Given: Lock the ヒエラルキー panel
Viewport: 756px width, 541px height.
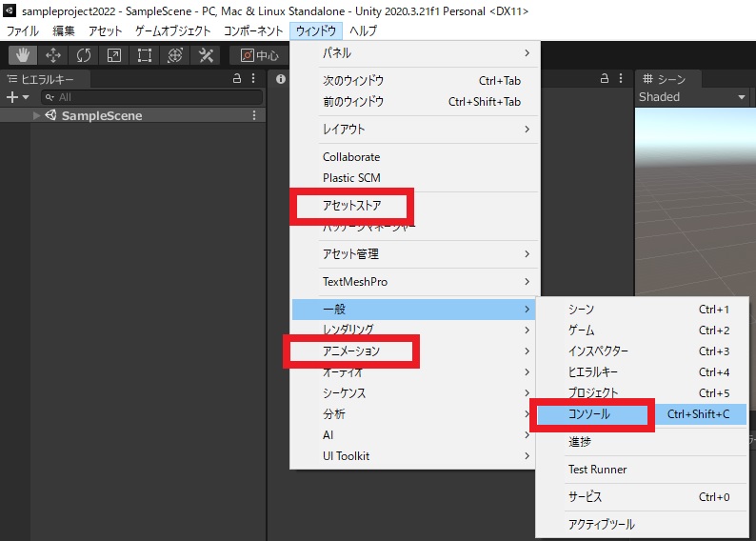Looking at the screenshot, I should coord(237,78).
